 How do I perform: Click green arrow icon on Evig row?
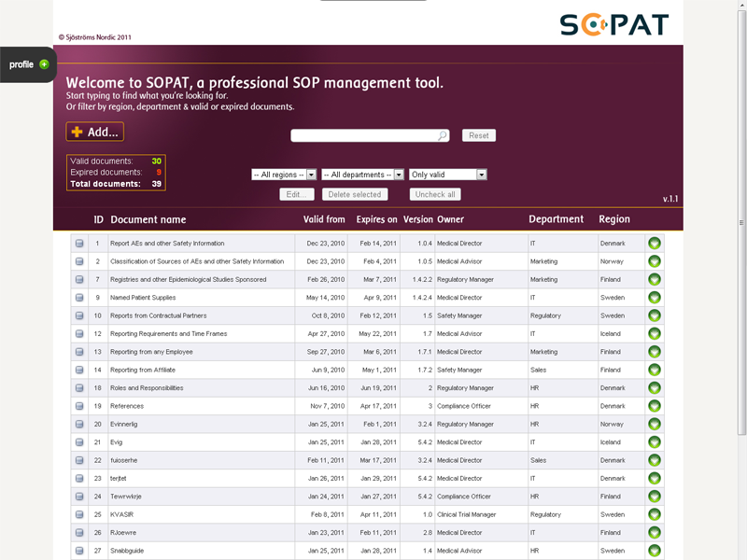(655, 442)
